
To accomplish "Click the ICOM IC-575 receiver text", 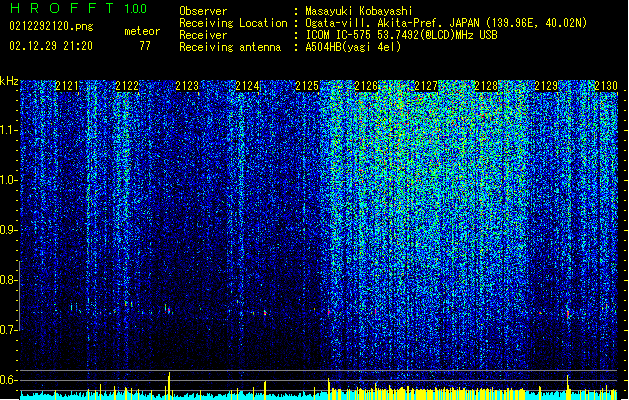I will [x=401, y=35].
